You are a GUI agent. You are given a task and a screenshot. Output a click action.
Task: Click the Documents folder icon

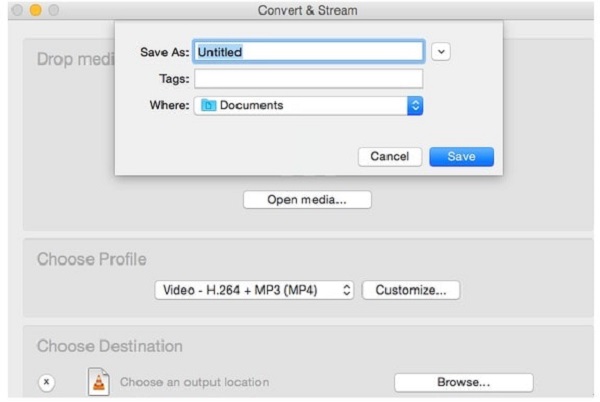click(209, 105)
